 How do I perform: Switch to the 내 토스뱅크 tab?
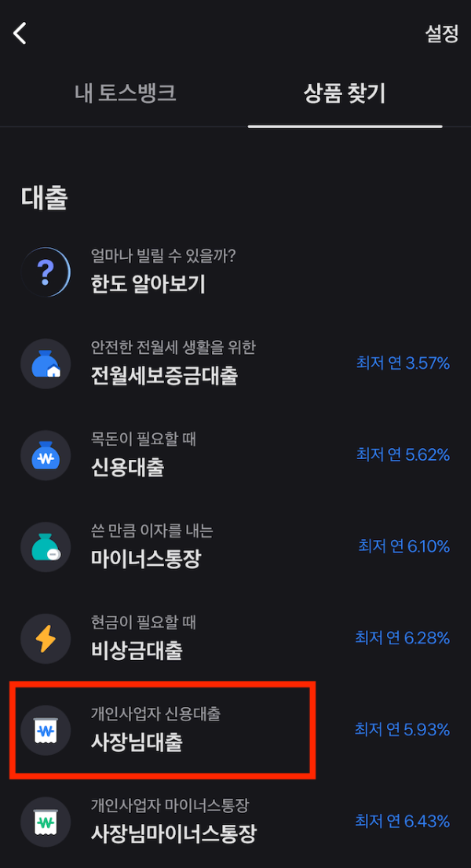point(126,93)
